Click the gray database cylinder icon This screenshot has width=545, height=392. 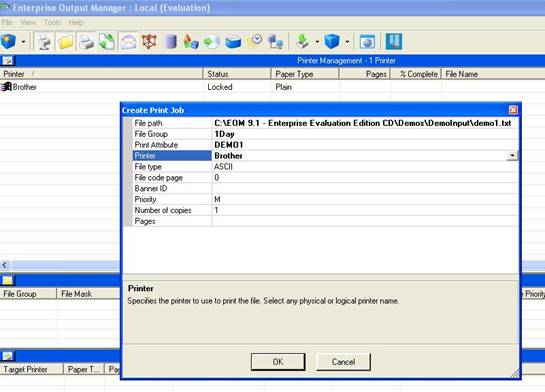(x=170, y=42)
